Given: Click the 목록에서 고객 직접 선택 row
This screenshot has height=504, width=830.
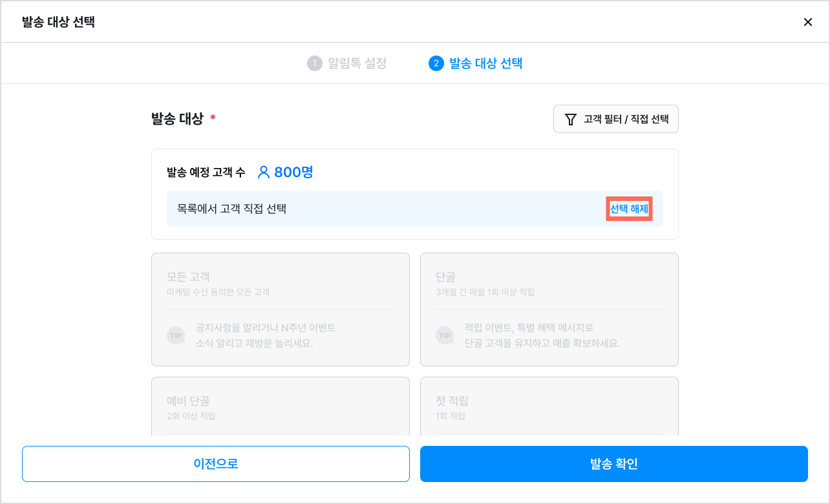Looking at the screenshot, I should [x=415, y=209].
